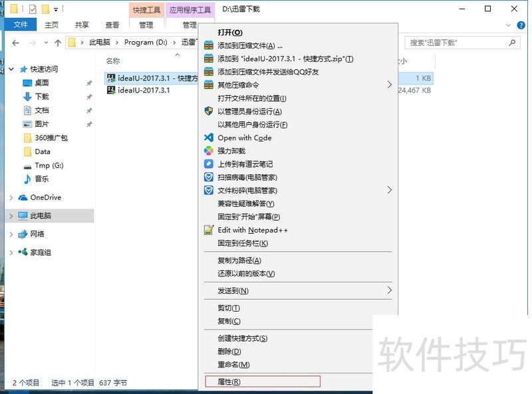532x394 pixels.
Task: Collapse the 快速访问 tree node
Action: click(x=11, y=69)
